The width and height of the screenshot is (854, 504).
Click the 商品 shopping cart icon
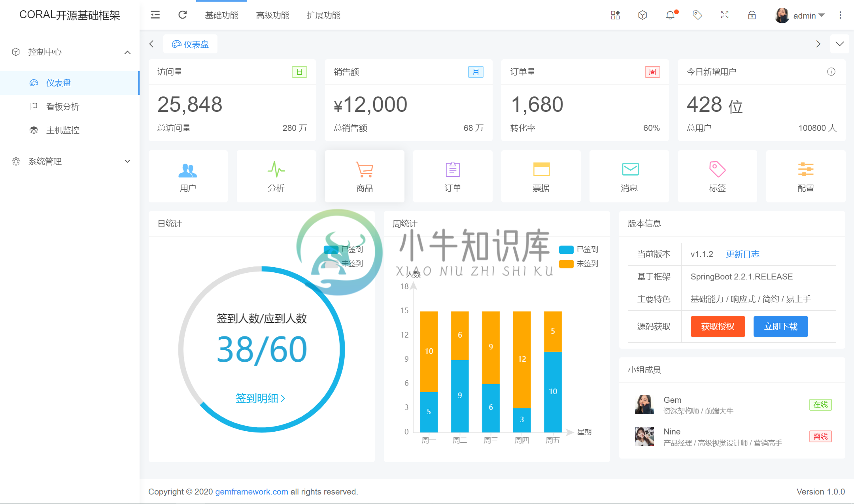pyautogui.click(x=364, y=169)
